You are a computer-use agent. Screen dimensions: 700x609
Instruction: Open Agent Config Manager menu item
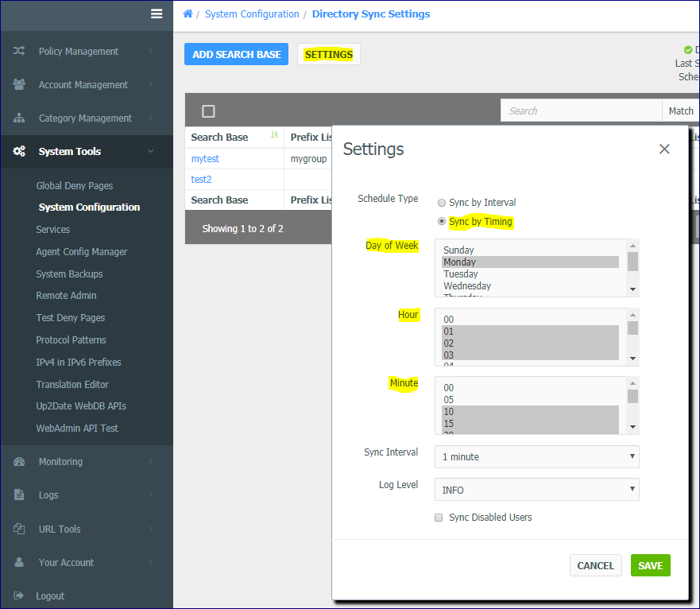pyautogui.click(x=81, y=251)
